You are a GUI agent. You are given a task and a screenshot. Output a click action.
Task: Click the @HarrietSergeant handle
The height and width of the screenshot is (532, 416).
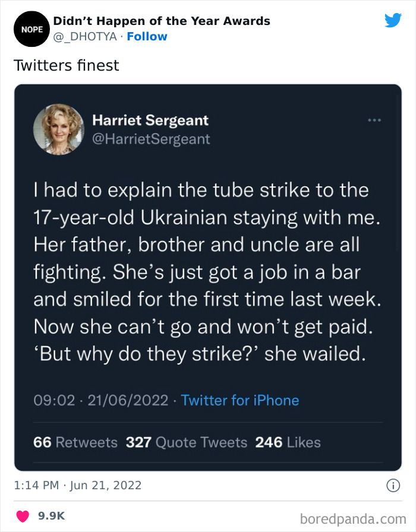pyautogui.click(x=151, y=139)
